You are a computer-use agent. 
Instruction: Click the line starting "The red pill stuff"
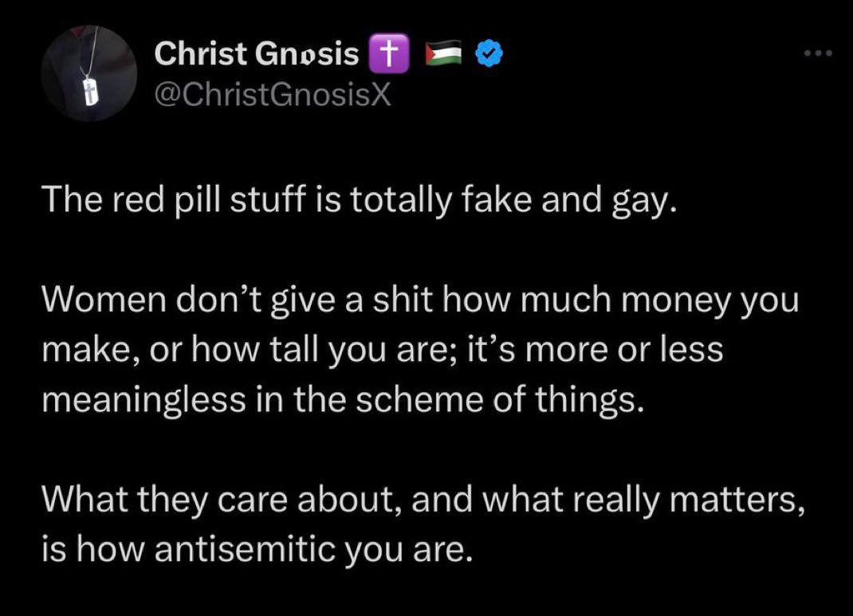(x=360, y=199)
